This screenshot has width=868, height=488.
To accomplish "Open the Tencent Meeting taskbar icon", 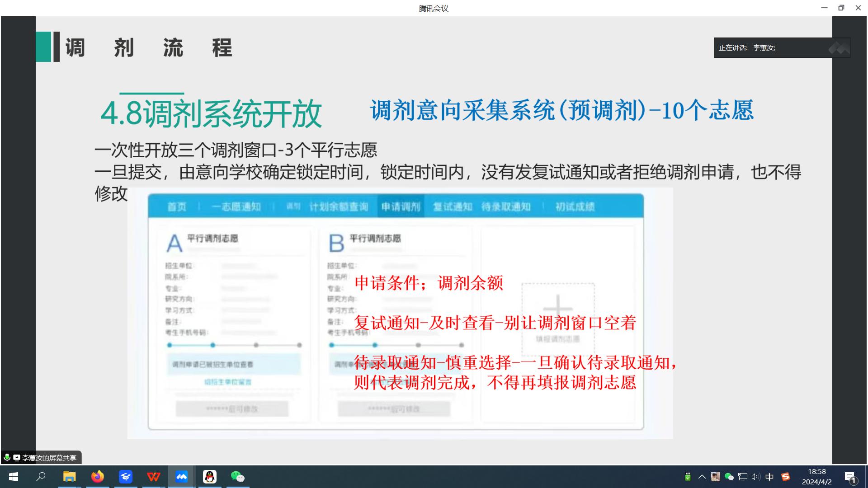I will (182, 477).
